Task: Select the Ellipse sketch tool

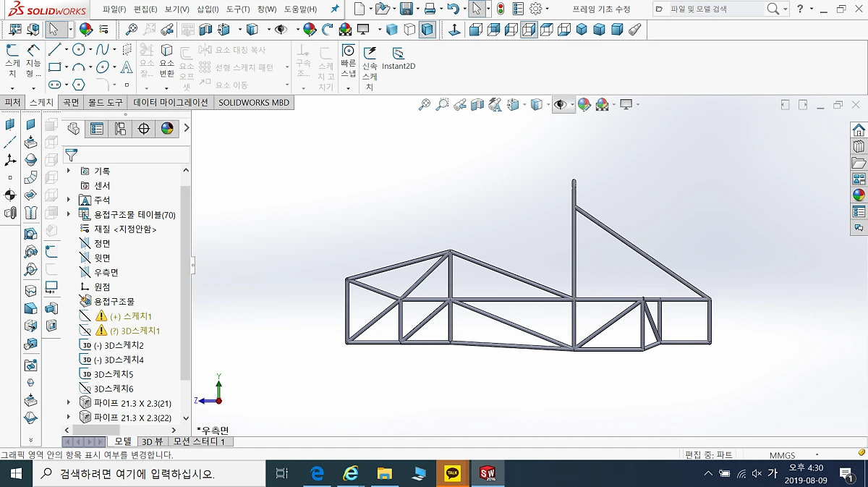Action: (x=102, y=67)
